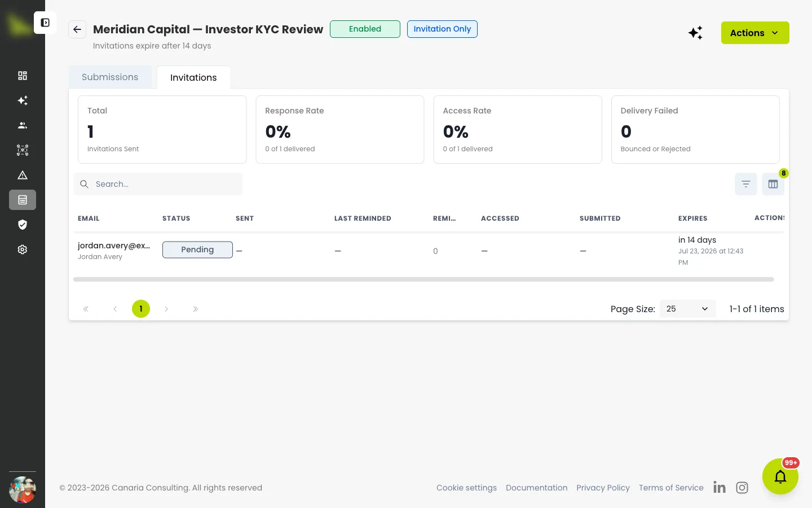Click the Total invitations sent card
This screenshot has height=508, width=812.
pos(162,129)
